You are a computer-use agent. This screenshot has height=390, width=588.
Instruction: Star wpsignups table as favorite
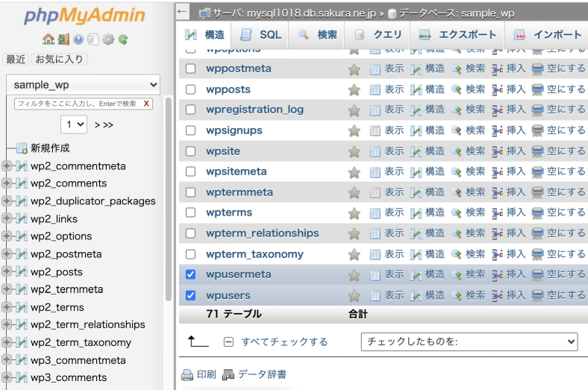(354, 130)
